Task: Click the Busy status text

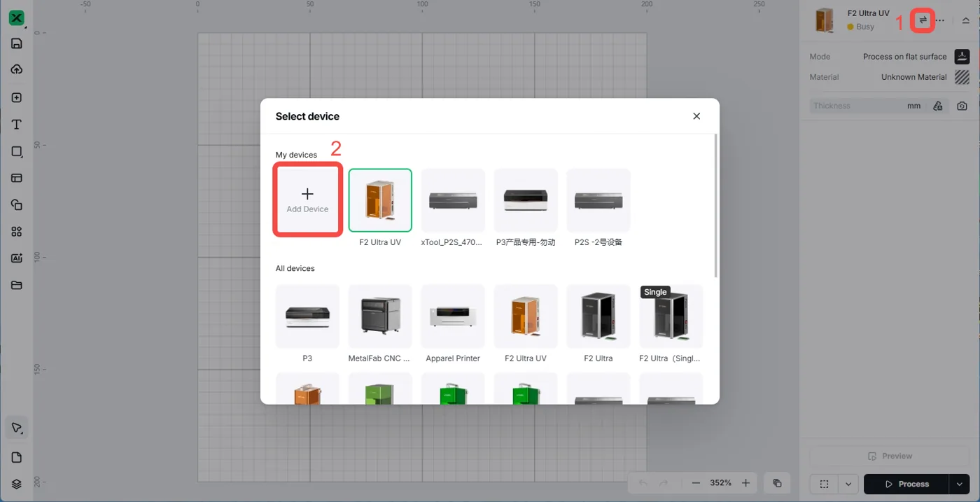Action: pyautogui.click(x=865, y=27)
